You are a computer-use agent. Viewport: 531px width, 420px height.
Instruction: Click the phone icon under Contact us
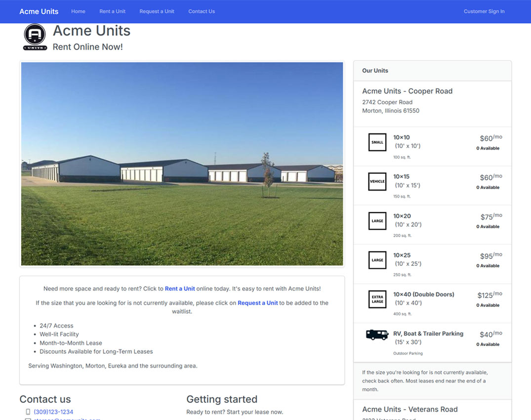[28, 412]
